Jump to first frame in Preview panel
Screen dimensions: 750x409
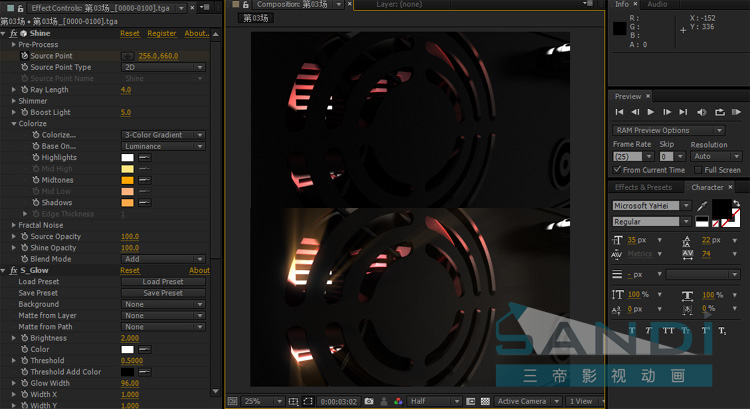click(x=619, y=112)
